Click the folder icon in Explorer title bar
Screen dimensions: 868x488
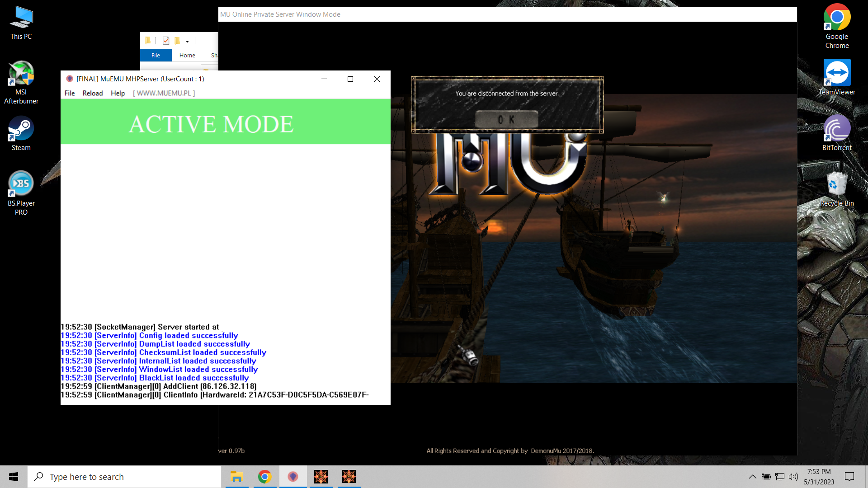coord(148,41)
